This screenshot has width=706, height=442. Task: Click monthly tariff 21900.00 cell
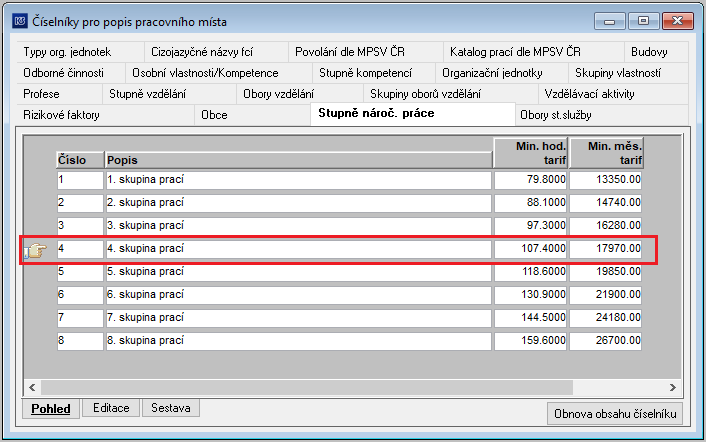[x=606, y=294]
